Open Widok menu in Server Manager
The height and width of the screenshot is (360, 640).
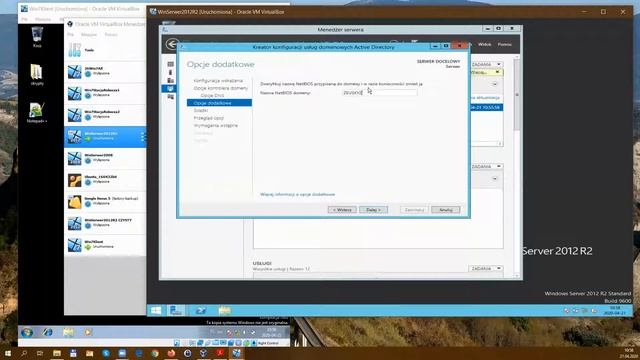(x=484, y=44)
